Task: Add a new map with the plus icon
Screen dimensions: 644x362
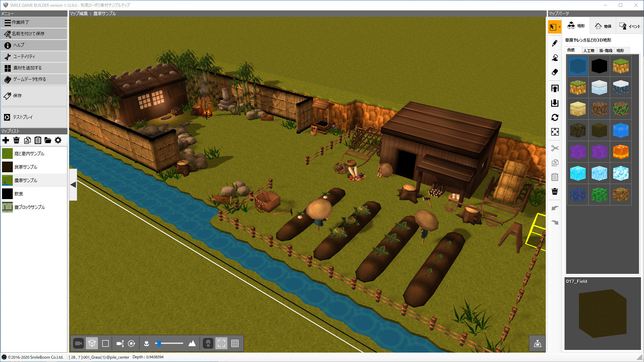Action: click(6, 140)
